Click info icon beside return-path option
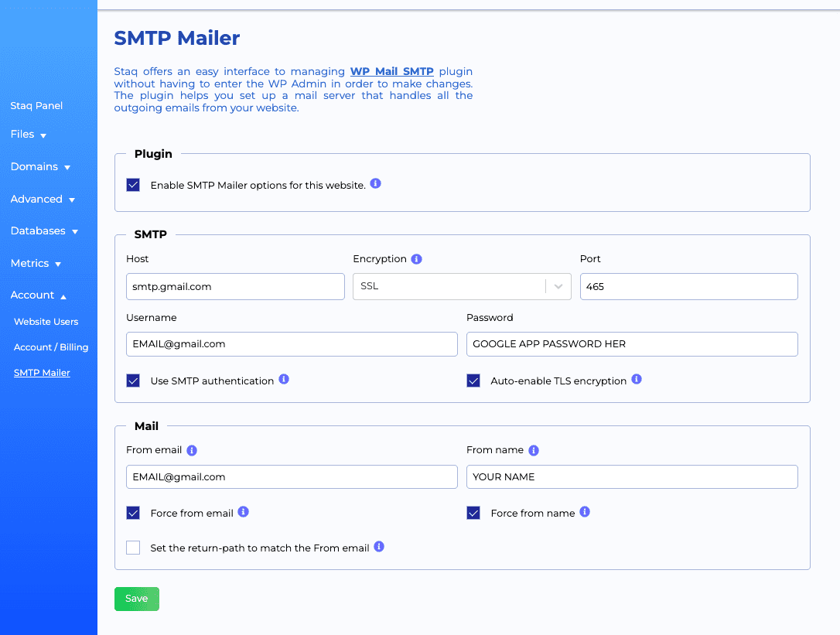840x635 pixels. [x=379, y=547]
